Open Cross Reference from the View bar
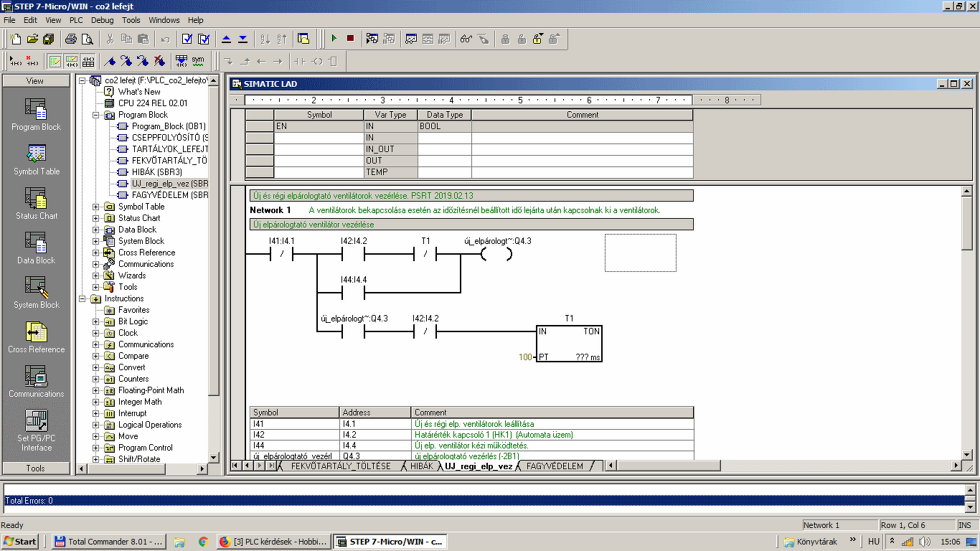The width and height of the screenshot is (980, 551). tap(36, 337)
